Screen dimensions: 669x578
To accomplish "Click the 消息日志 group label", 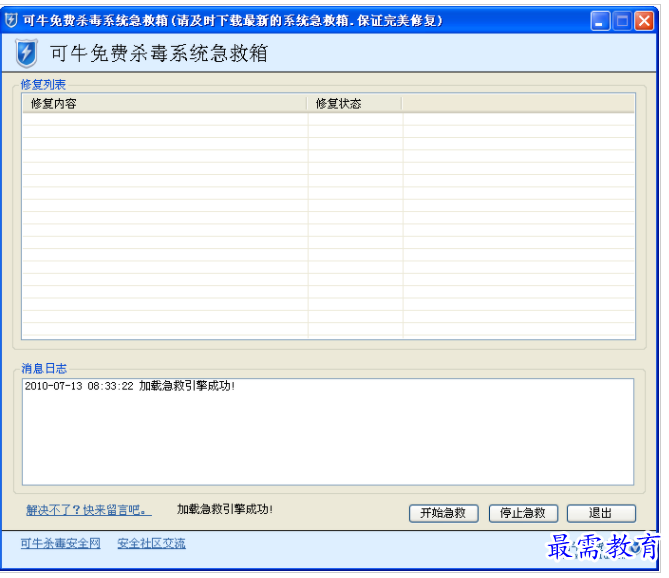I will click(44, 369).
